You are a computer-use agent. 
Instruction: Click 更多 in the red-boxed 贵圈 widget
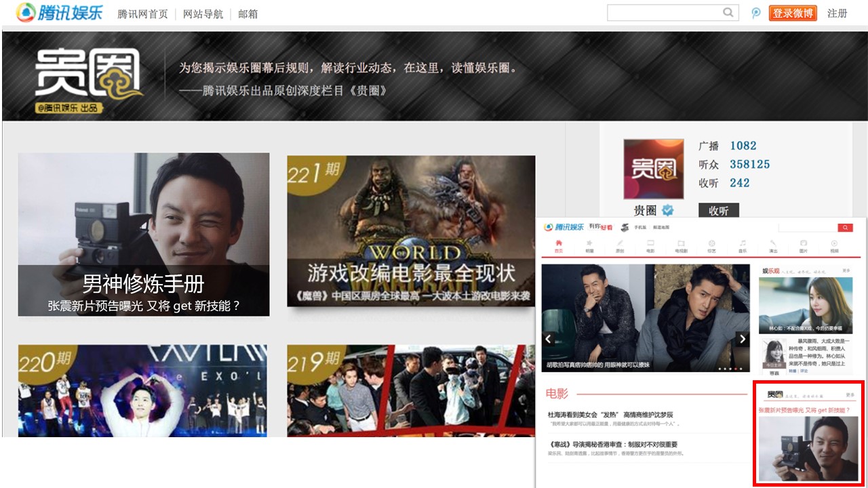coord(850,394)
